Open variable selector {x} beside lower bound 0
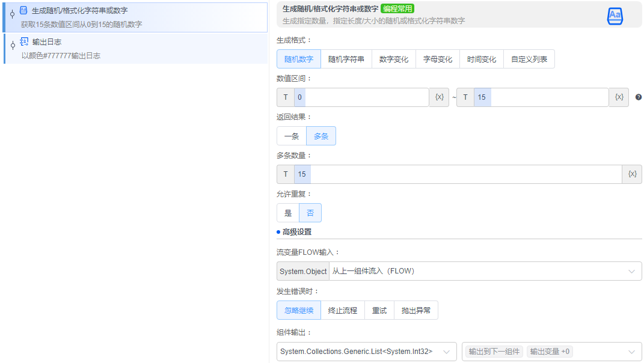 [439, 97]
